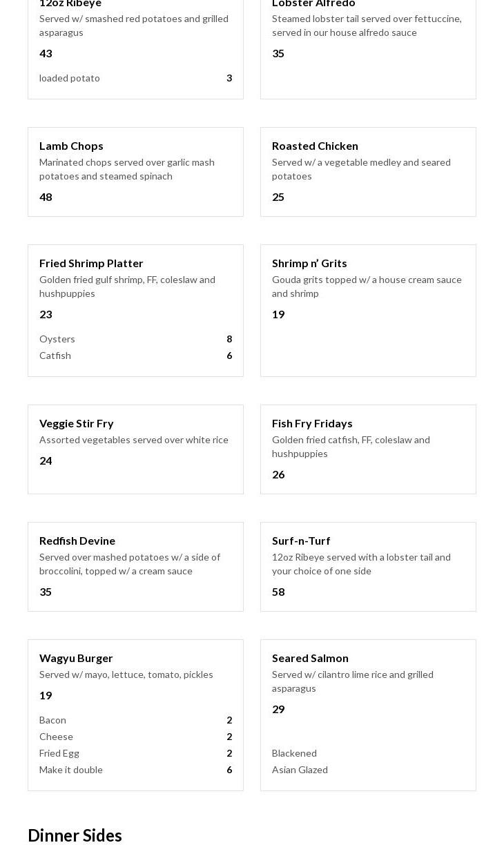Choose the Catfish add-on option

click(x=55, y=356)
